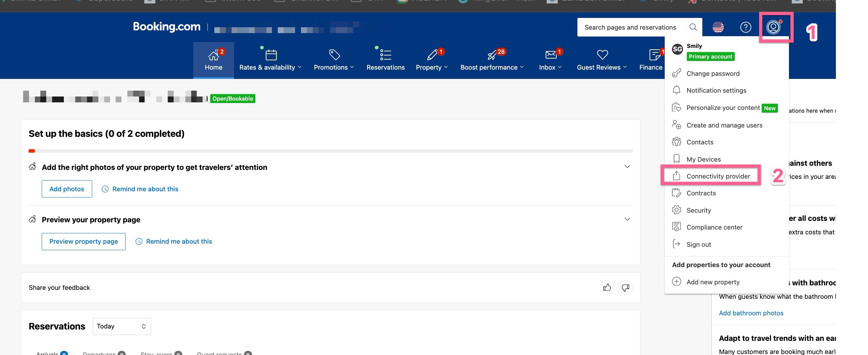
Task: Click the account profile icon
Action: coord(773,27)
